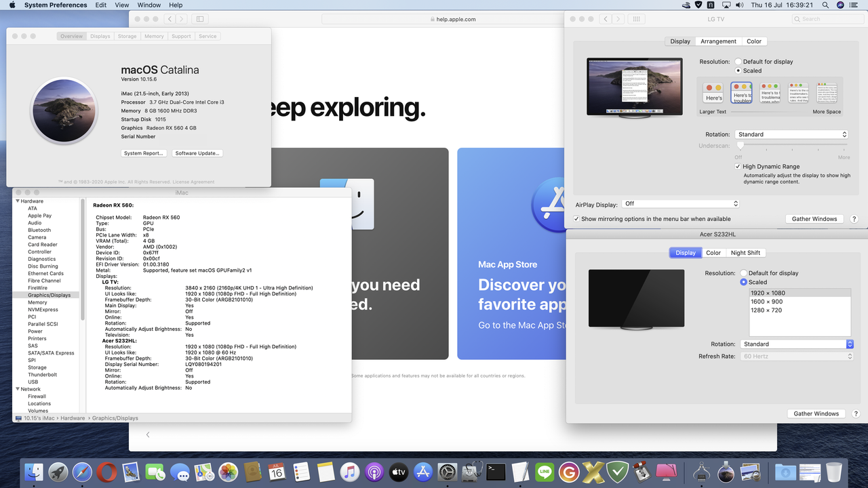This screenshot has width=868, height=488.
Task: Select Default for display in LG TV window
Action: [x=738, y=62]
